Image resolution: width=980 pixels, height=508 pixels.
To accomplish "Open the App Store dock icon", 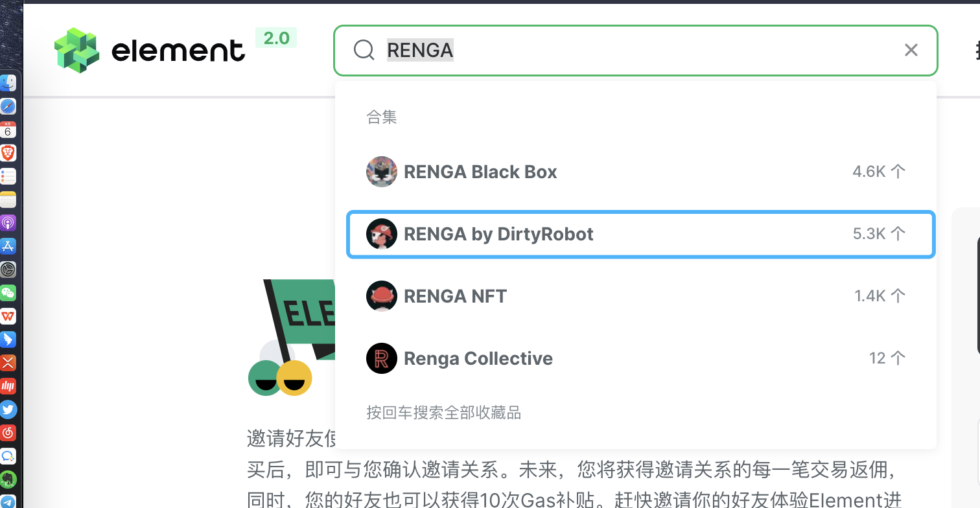I will [8, 246].
